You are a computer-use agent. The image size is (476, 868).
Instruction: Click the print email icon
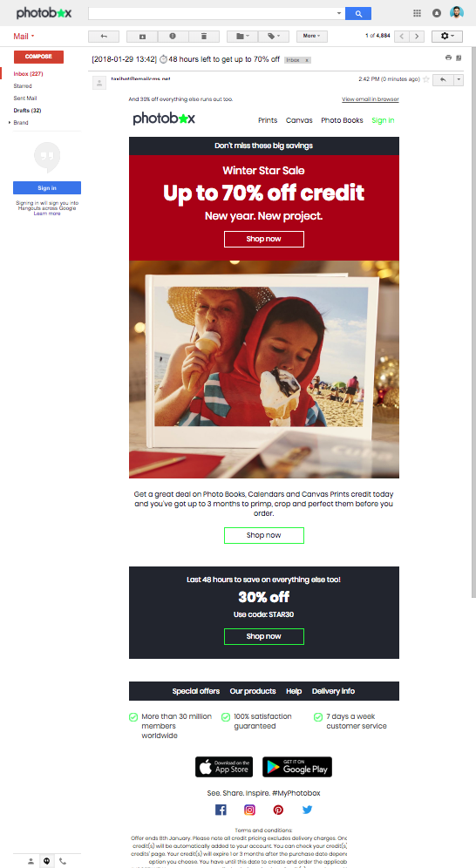point(448,58)
